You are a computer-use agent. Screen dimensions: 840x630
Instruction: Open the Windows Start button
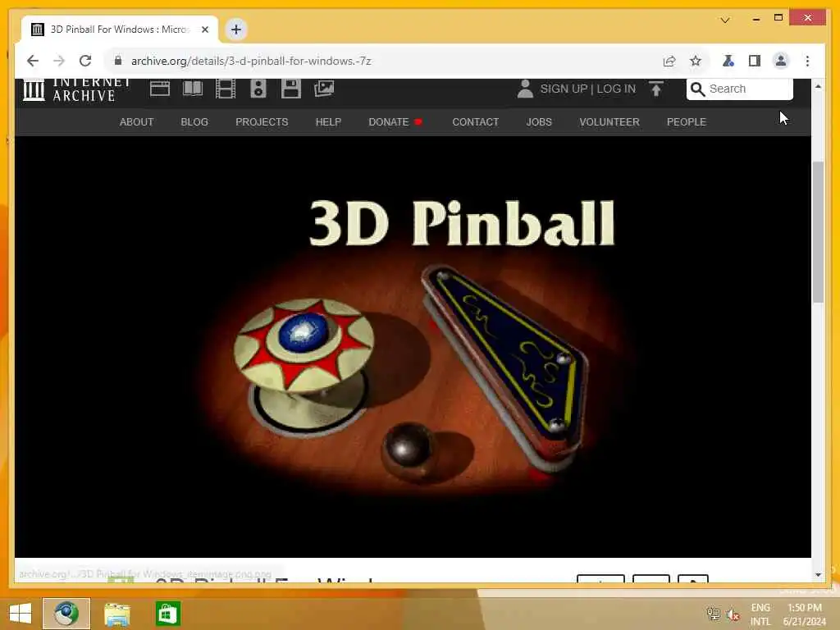20,614
